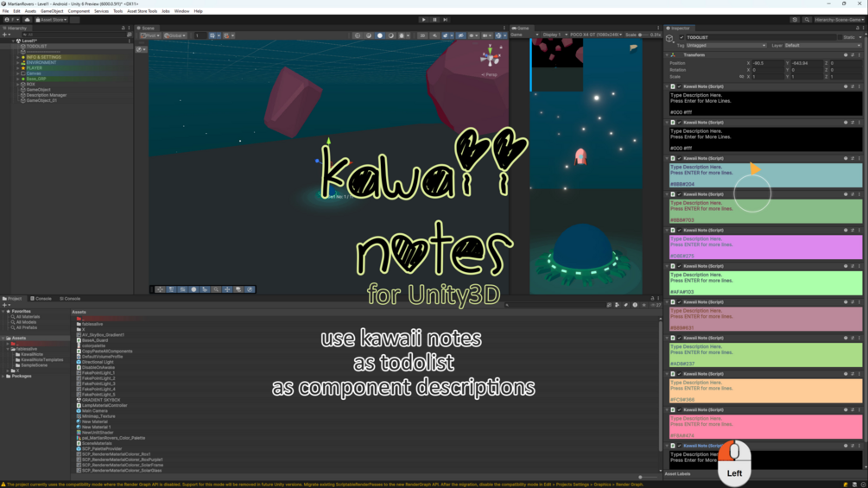Start Play mode with the Play button
Image resolution: width=868 pixels, height=488 pixels.
click(424, 19)
